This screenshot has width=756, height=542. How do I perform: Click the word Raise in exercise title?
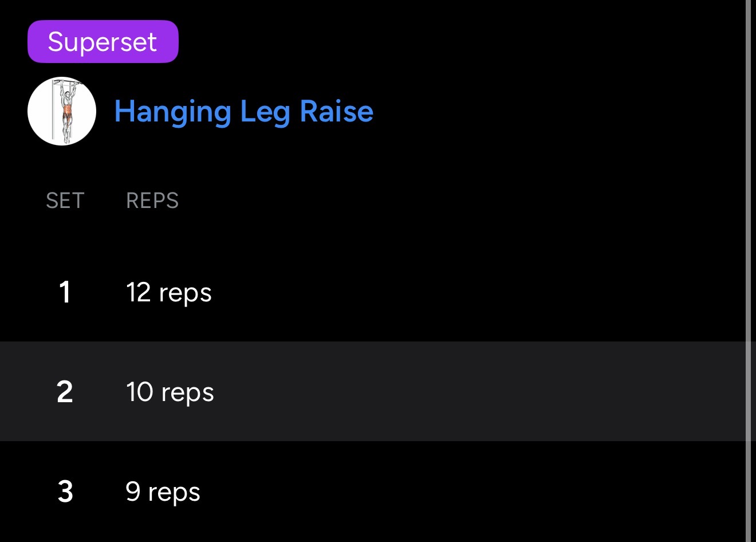point(336,111)
